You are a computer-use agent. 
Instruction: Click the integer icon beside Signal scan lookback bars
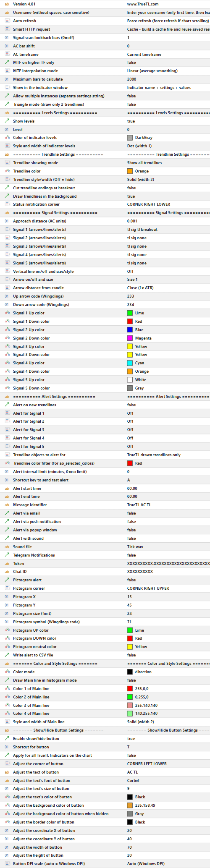pyautogui.click(x=7, y=38)
